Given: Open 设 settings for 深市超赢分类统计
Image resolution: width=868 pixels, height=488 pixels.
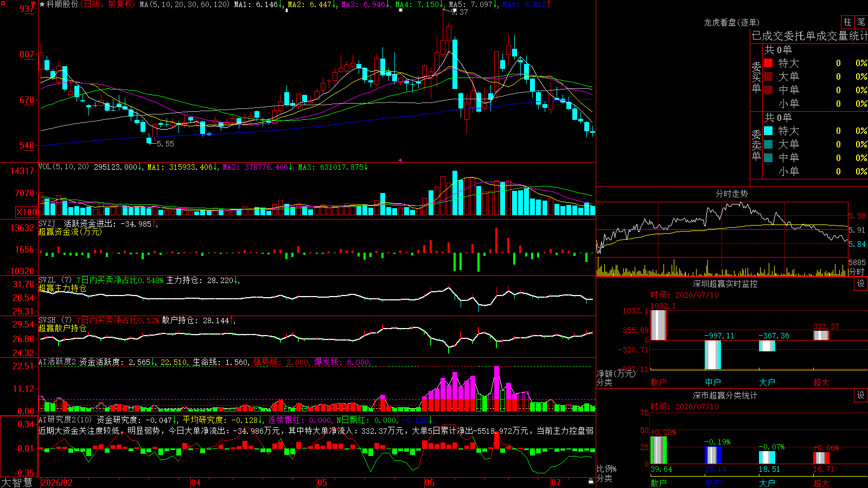Looking at the screenshot, I should 861,395.
